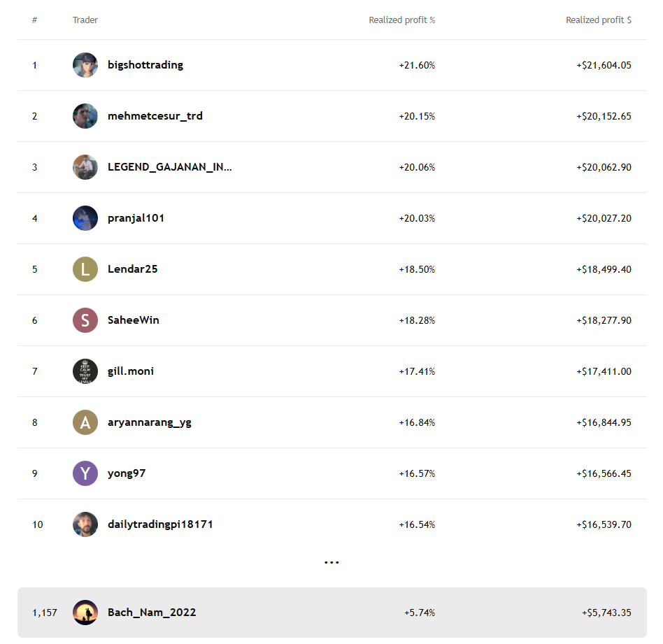This screenshot has width=663, height=644.
Task: Click pranjal101's blue avatar
Action: [x=85, y=218]
